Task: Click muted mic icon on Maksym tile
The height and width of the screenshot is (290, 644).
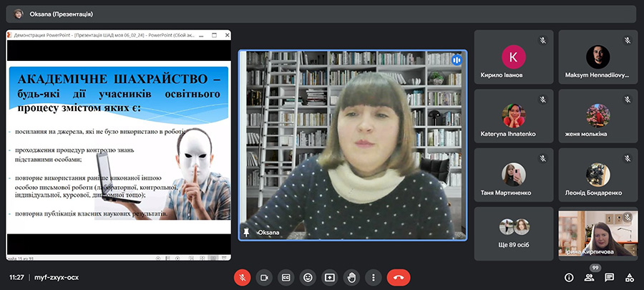Action: pos(627,40)
